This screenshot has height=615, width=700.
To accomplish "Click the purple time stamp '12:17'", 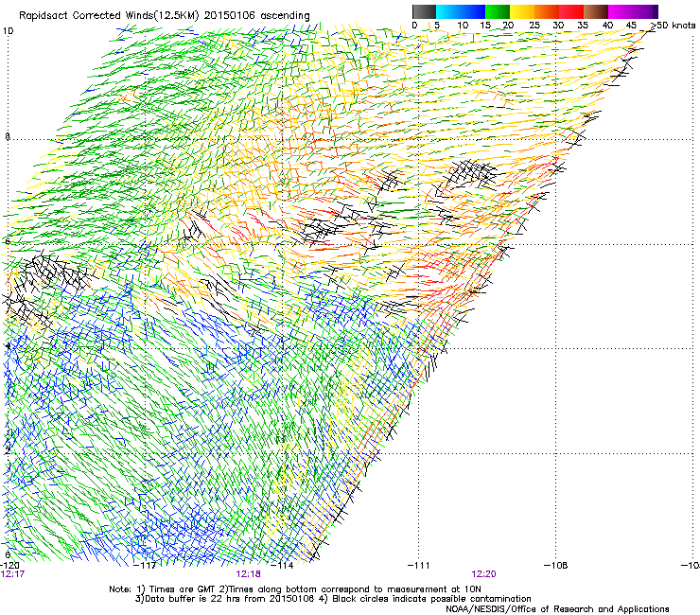I will click(12, 574).
